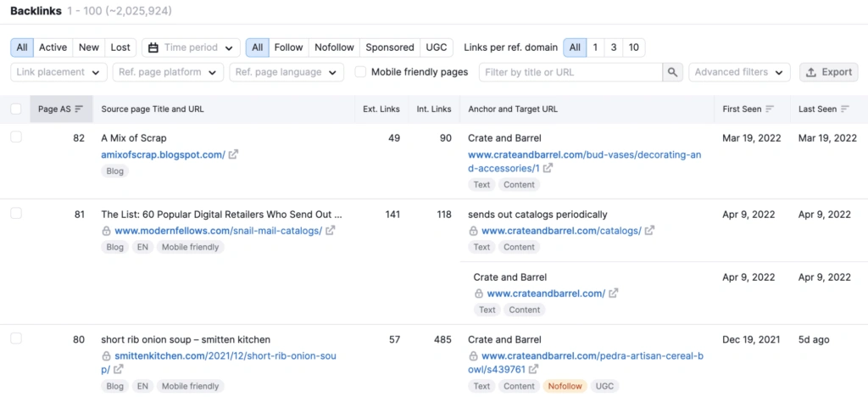Click external link icon for crateandbarrel.com/catalogs/
This screenshot has height=397, width=868.
pos(649,230)
